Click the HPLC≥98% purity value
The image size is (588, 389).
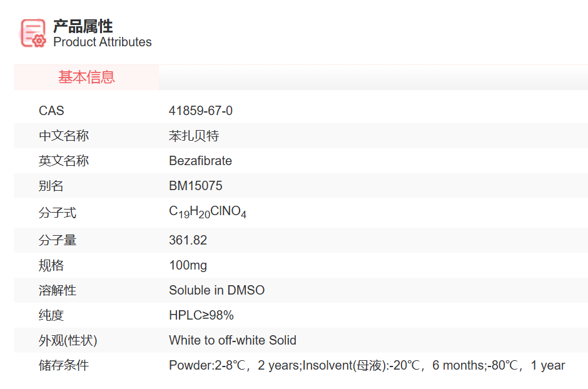click(201, 315)
